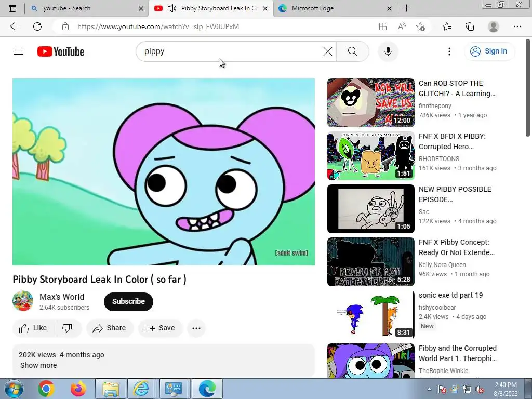The height and width of the screenshot is (399, 532).
Task: Click the browser back arrow
Action: (14, 26)
